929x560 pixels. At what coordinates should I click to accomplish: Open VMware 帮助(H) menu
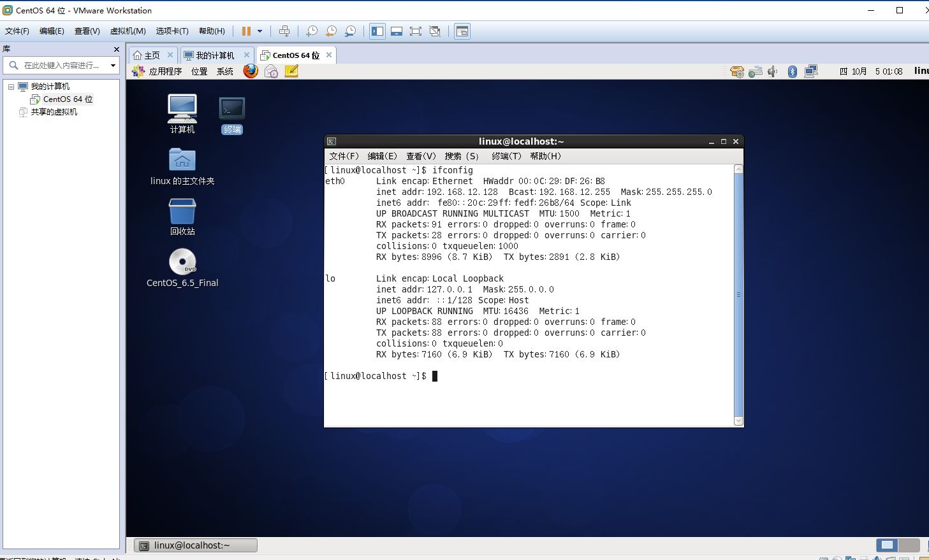tap(212, 31)
